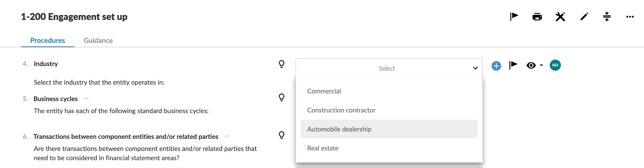The width and height of the screenshot is (644, 168).
Task: Click the print icon
Action: [537, 17]
